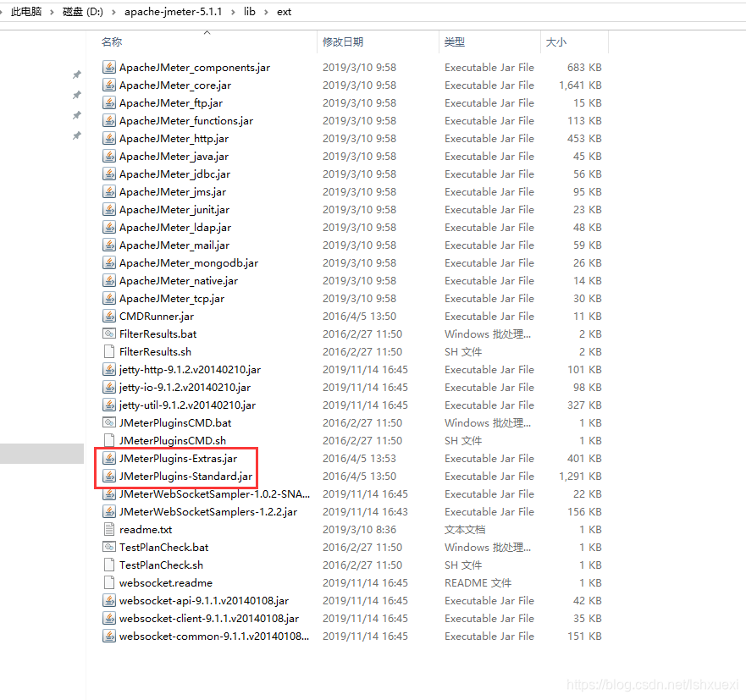Click the 1,291 KB size value

(x=580, y=476)
